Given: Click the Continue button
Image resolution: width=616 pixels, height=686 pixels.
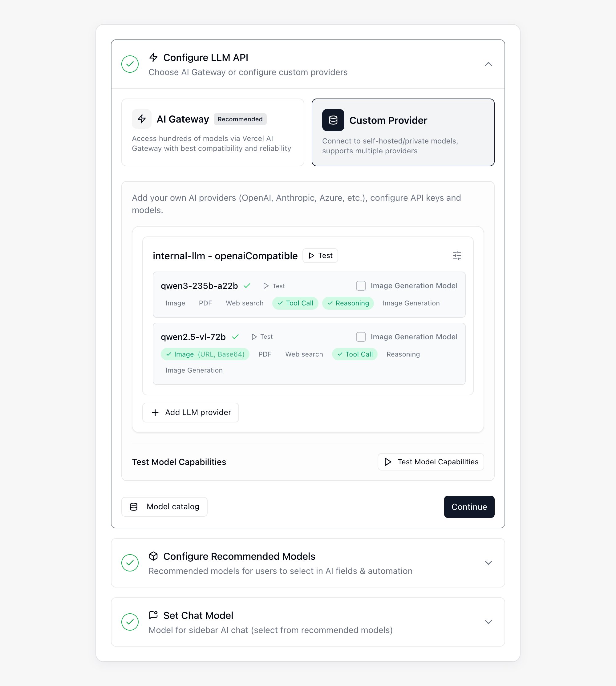Looking at the screenshot, I should pos(469,506).
